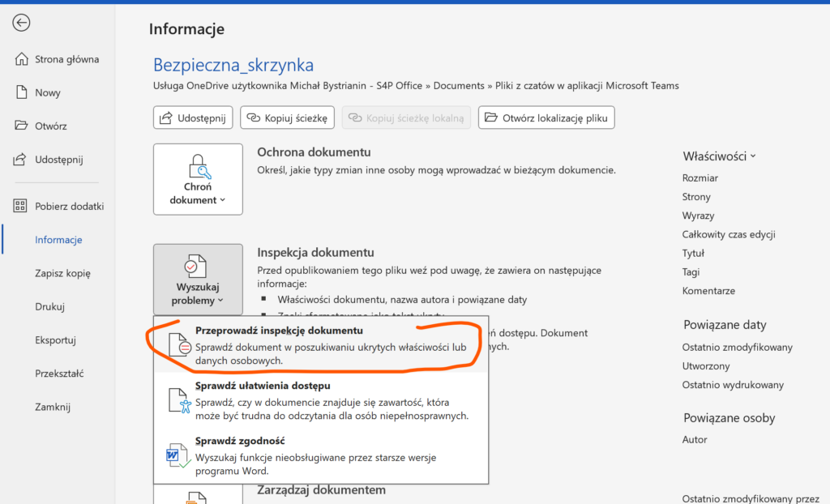Click the Nowy blank document icon

coord(22,92)
